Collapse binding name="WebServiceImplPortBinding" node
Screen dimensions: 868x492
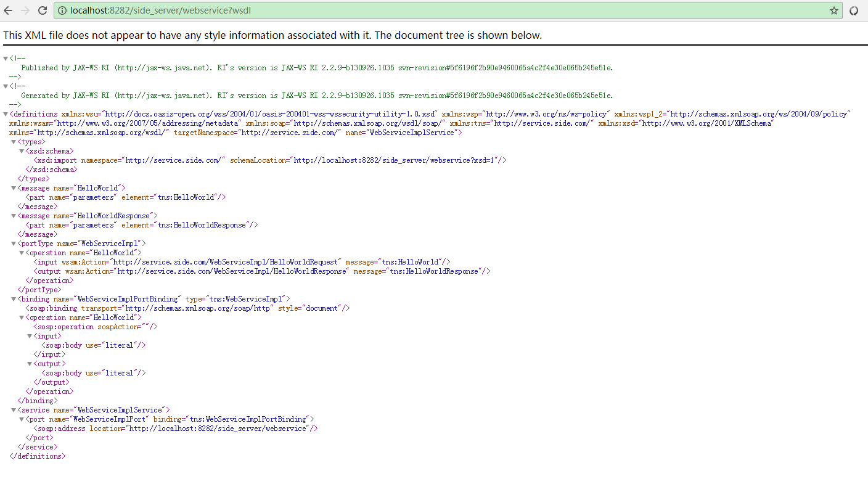tap(14, 299)
